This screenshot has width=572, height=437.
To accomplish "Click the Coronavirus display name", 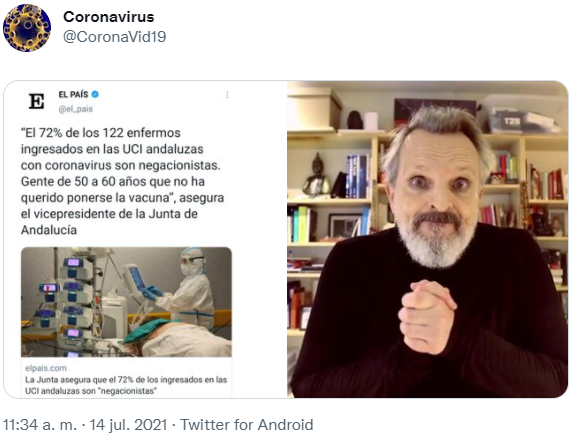I will pyautogui.click(x=109, y=17).
